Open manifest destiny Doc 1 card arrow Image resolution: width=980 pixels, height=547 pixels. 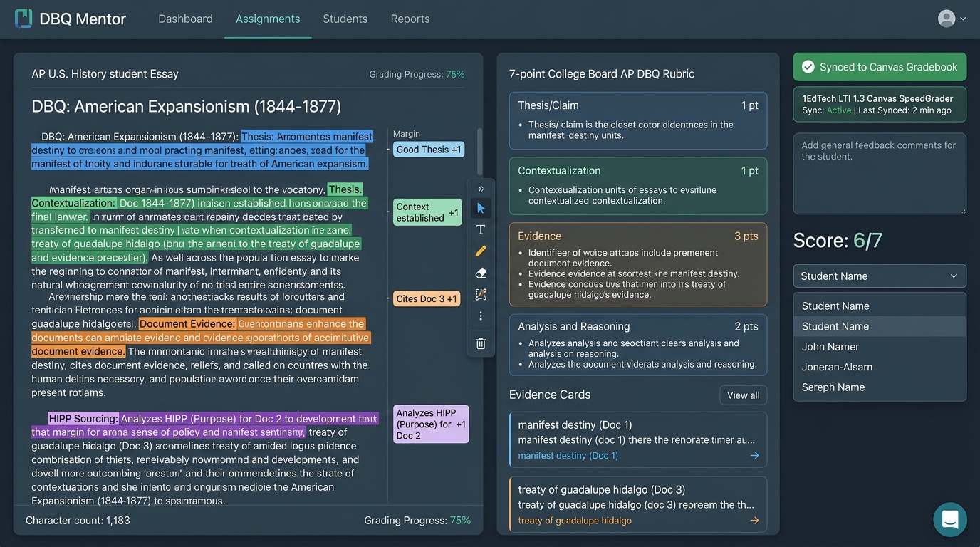(754, 456)
